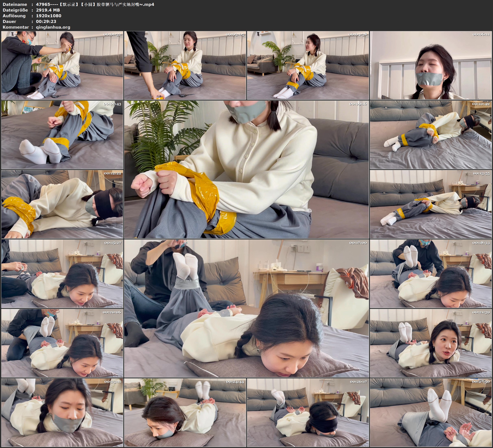Select the thumbnail at 00:13:55
Screen dimensions: 493x448
[x=431, y=204]
